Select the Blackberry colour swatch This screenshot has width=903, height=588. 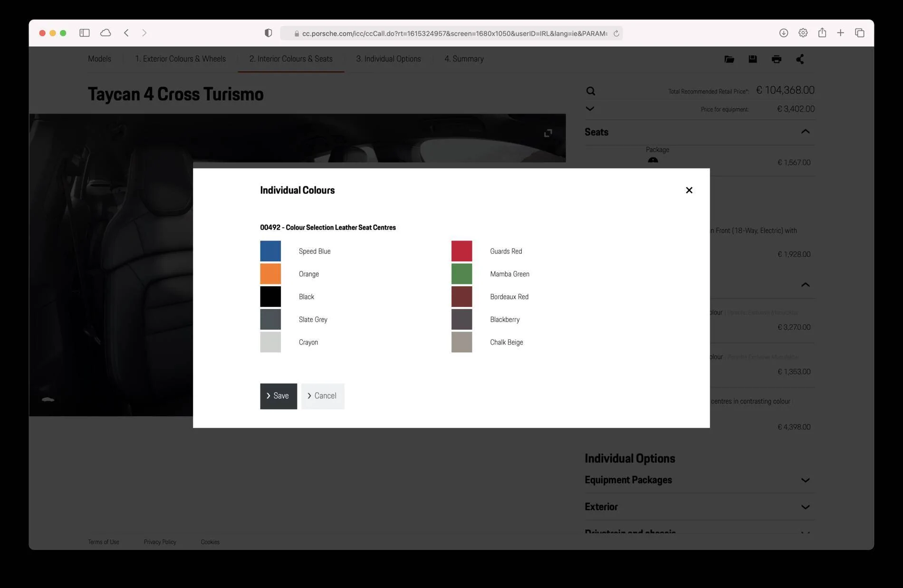pyautogui.click(x=461, y=319)
